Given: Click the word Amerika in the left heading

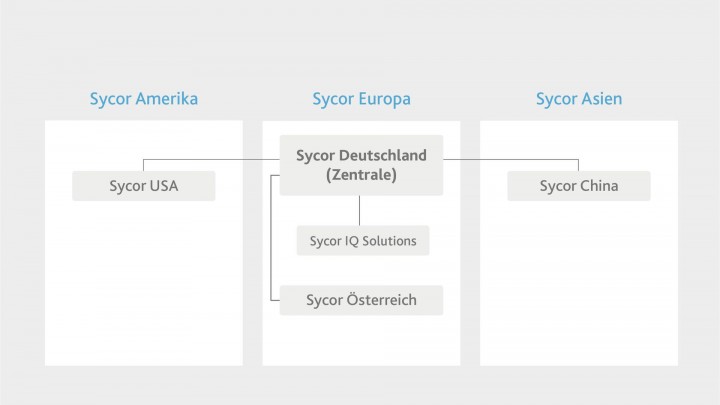Looking at the screenshot, I should pyautogui.click(x=167, y=99).
